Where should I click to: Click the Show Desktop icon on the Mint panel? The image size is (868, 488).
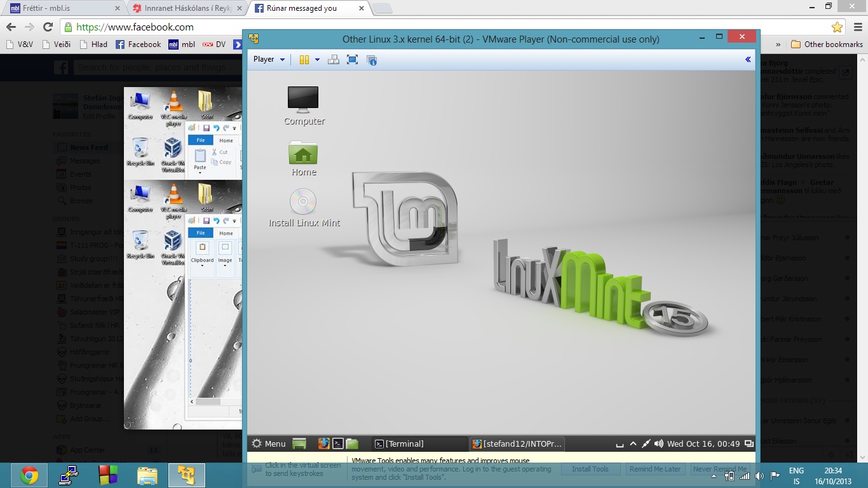click(x=299, y=444)
